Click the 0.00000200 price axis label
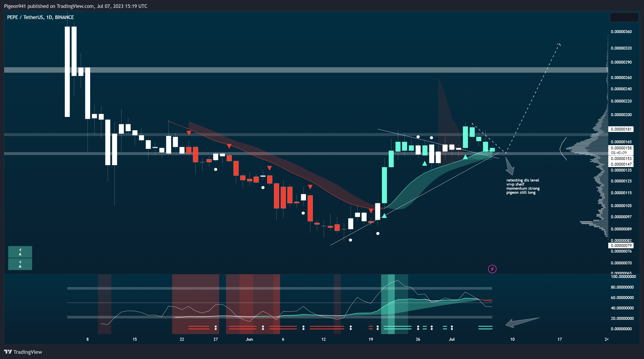Image resolution: width=644 pixels, height=359 pixels. [621, 115]
